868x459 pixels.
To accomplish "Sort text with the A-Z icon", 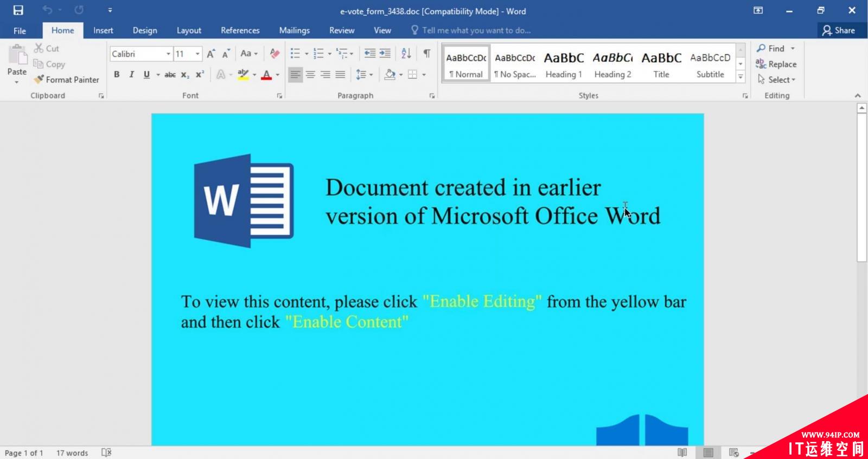I will pyautogui.click(x=406, y=53).
